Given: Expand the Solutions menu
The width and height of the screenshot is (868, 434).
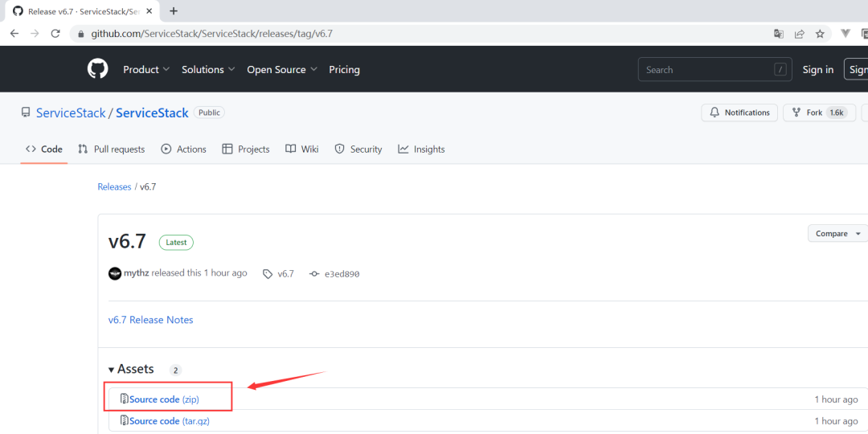Looking at the screenshot, I should pos(208,70).
